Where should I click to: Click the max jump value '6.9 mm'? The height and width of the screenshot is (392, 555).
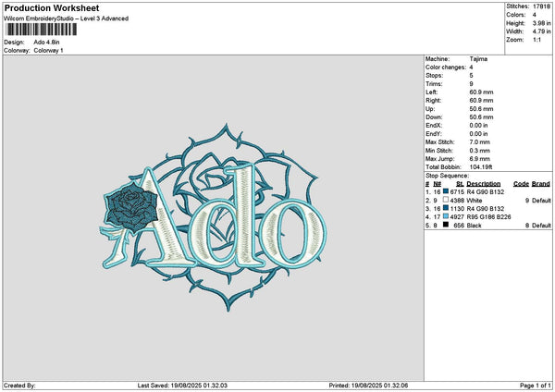[479, 159]
